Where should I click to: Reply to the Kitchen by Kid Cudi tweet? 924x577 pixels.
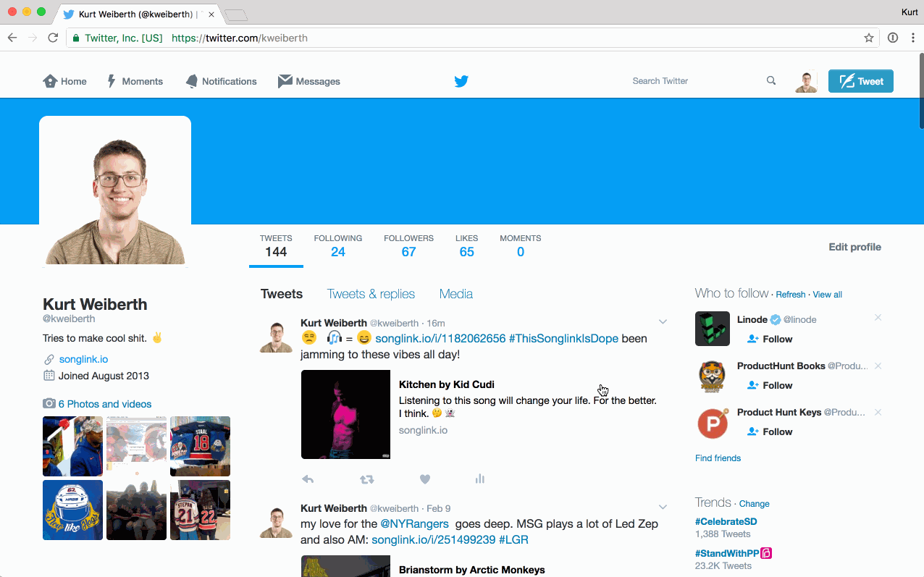tap(308, 479)
